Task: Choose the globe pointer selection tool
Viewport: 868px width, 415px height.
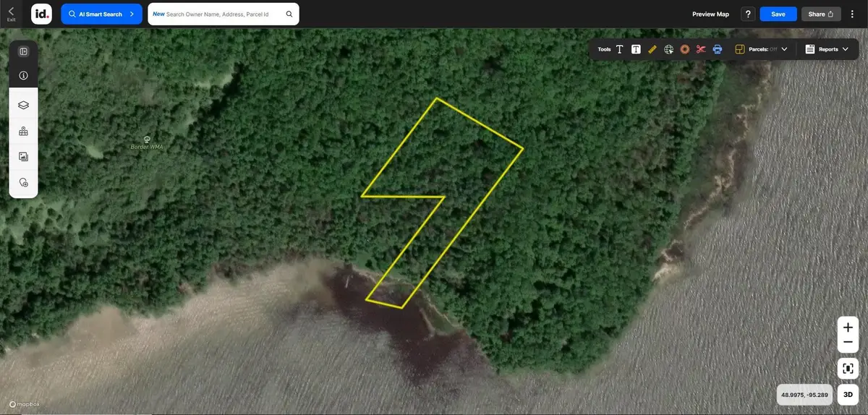Action: pos(669,49)
